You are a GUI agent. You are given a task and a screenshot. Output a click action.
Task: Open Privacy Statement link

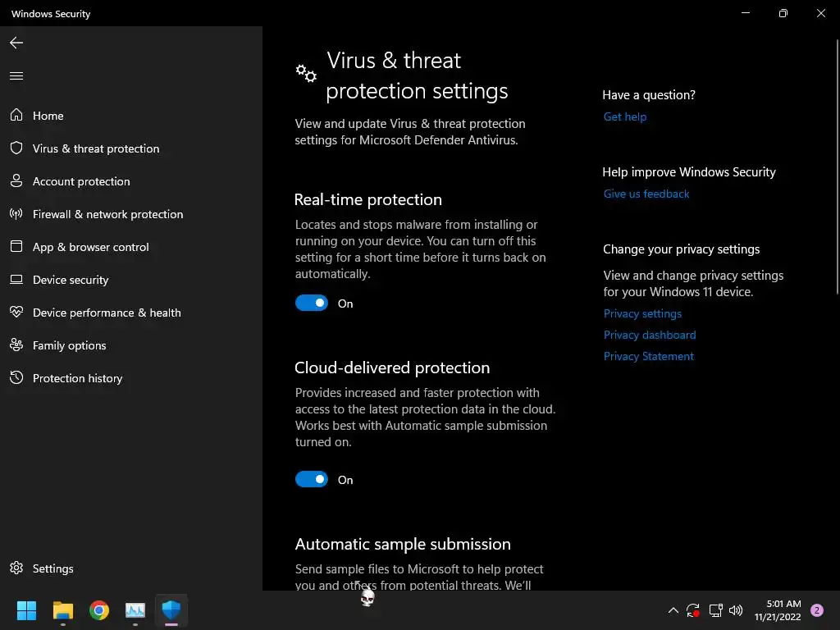click(x=649, y=356)
